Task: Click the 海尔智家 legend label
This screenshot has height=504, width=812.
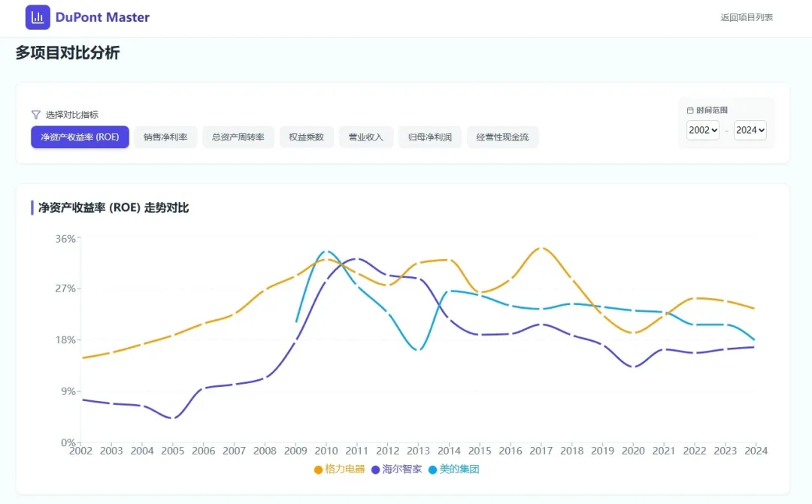Action: tap(401, 469)
